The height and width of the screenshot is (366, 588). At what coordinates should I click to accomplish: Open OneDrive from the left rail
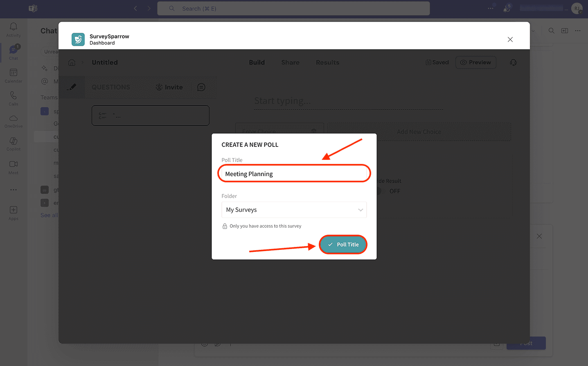14,119
